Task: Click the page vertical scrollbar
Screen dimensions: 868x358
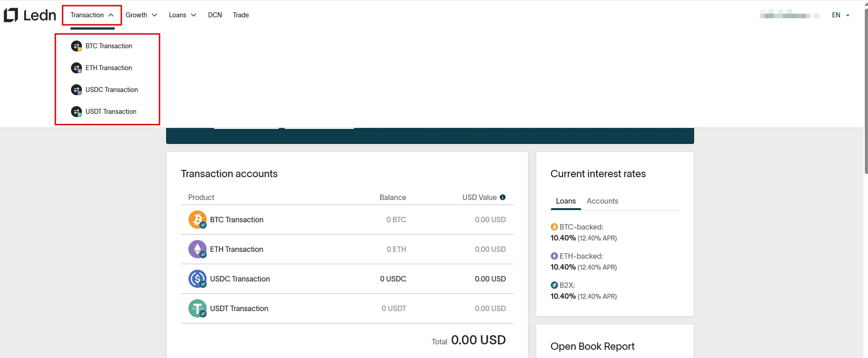Action: pyautogui.click(x=866, y=91)
